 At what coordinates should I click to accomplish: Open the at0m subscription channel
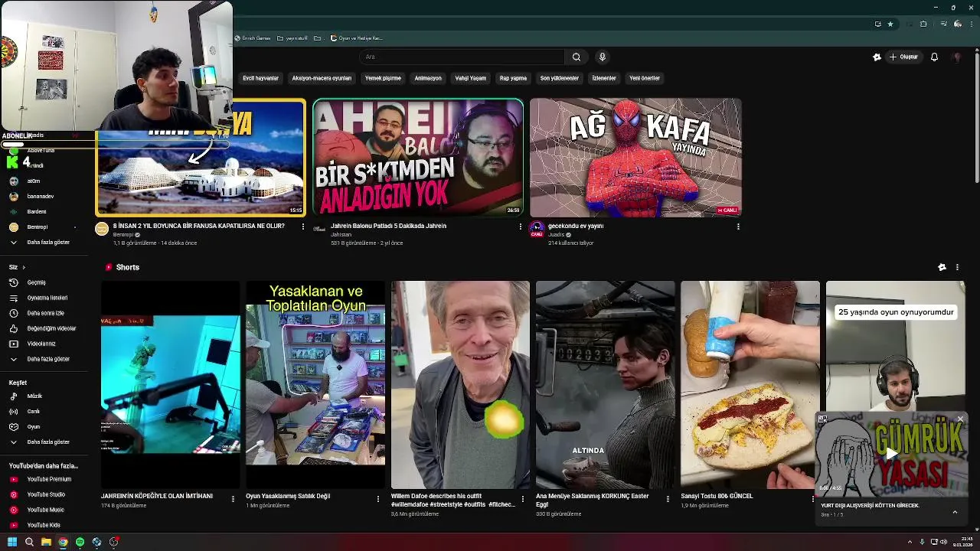point(46,181)
